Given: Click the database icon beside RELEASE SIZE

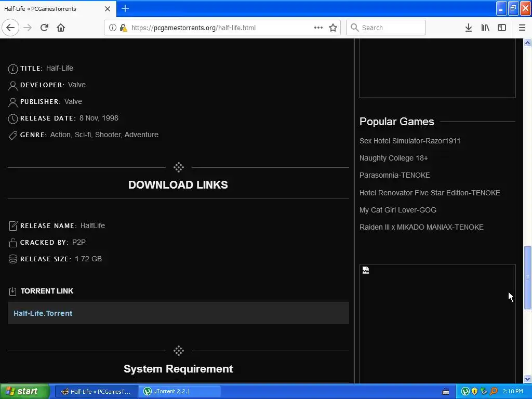Looking at the screenshot, I should (x=12, y=259).
